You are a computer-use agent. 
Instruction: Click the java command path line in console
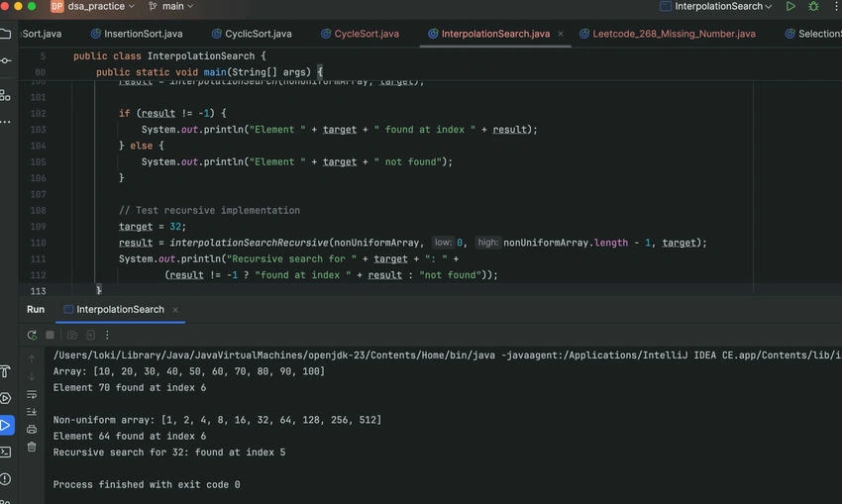[447, 355]
